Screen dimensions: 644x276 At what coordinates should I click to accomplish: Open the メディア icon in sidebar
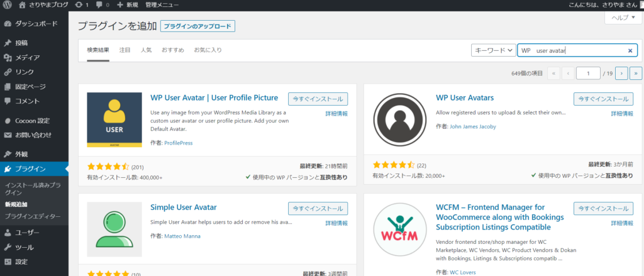(7, 57)
